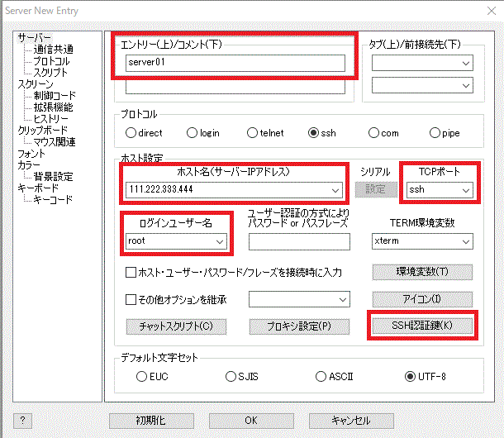Select キーボード in the settings tree

(38, 188)
